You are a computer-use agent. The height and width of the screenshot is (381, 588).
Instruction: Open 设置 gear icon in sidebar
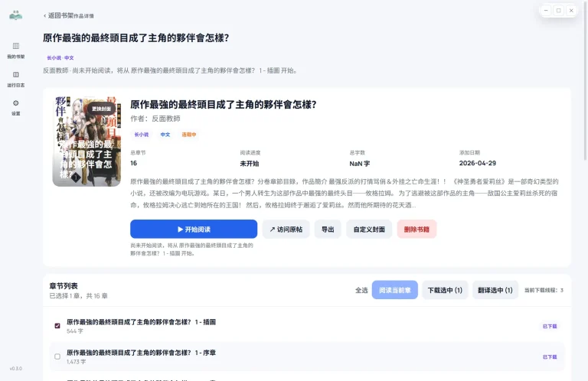[x=16, y=106]
